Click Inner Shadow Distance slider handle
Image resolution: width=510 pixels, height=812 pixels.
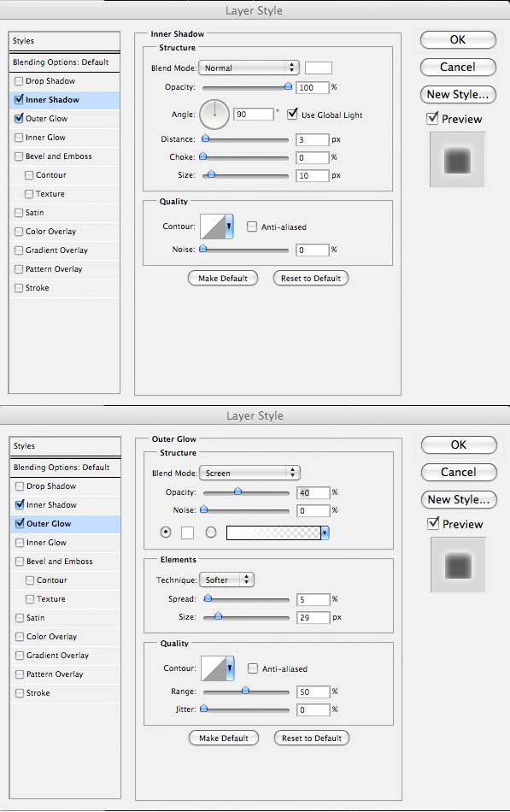tap(206, 138)
